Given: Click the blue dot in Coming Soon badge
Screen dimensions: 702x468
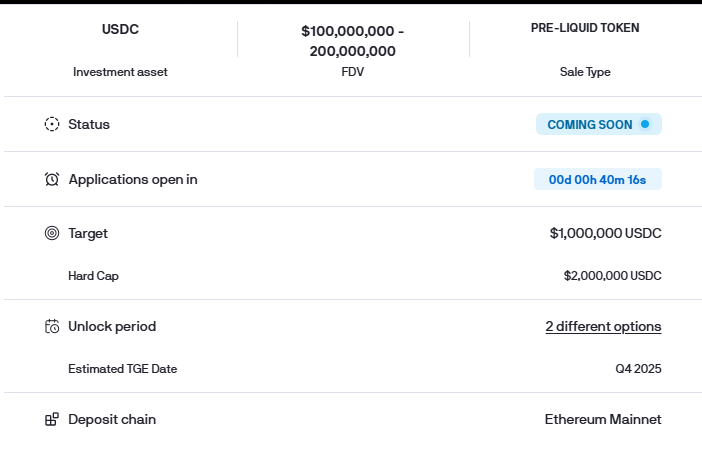Looking at the screenshot, I should [x=645, y=124].
